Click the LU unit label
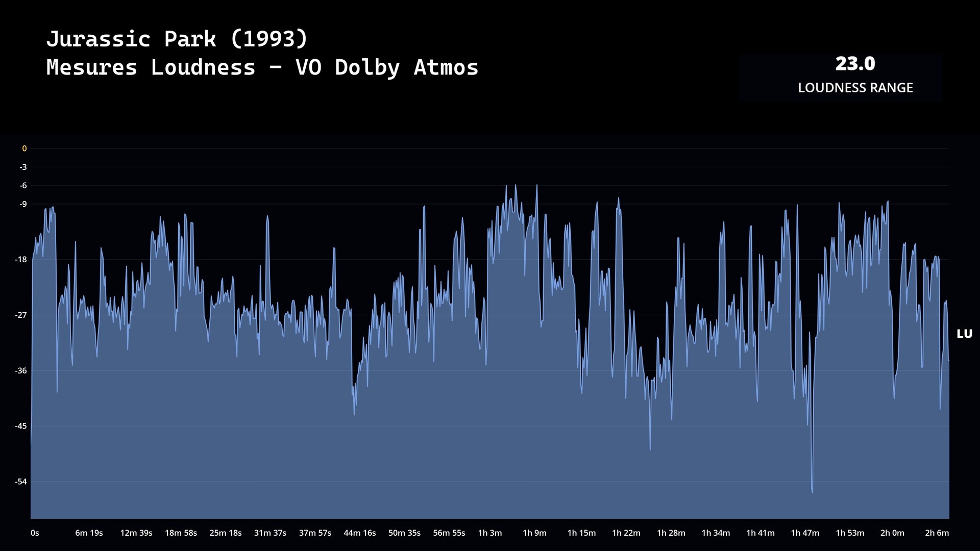Image resolution: width=980 pixels, height=551 pixels. tap(964, 334)
